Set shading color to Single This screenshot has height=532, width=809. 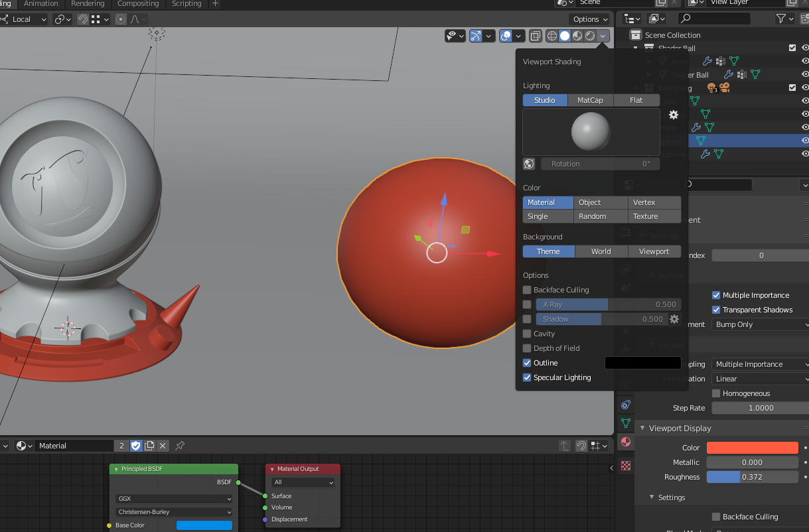pos(548,216)
